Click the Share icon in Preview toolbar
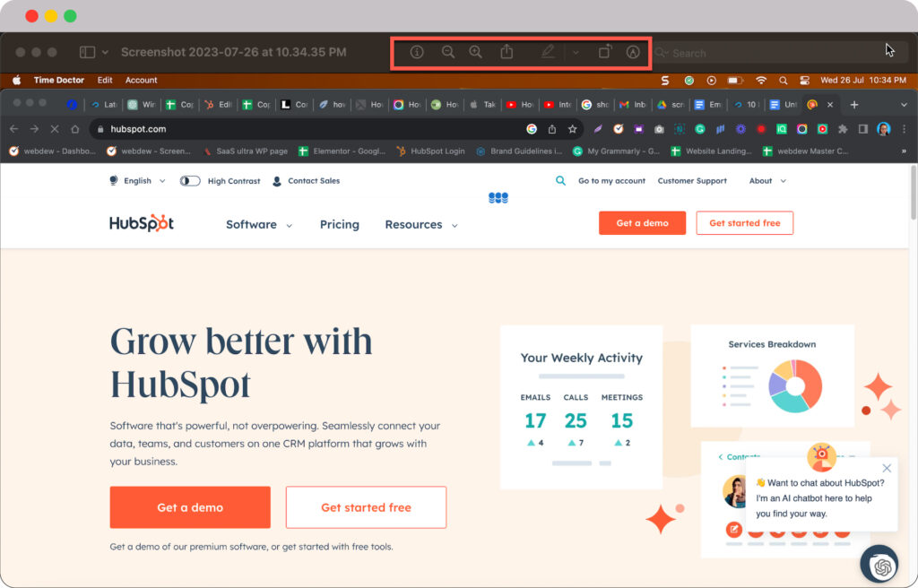Image resolution: width=918 pixels, height=588 pixels. click(x=507, y=53)
